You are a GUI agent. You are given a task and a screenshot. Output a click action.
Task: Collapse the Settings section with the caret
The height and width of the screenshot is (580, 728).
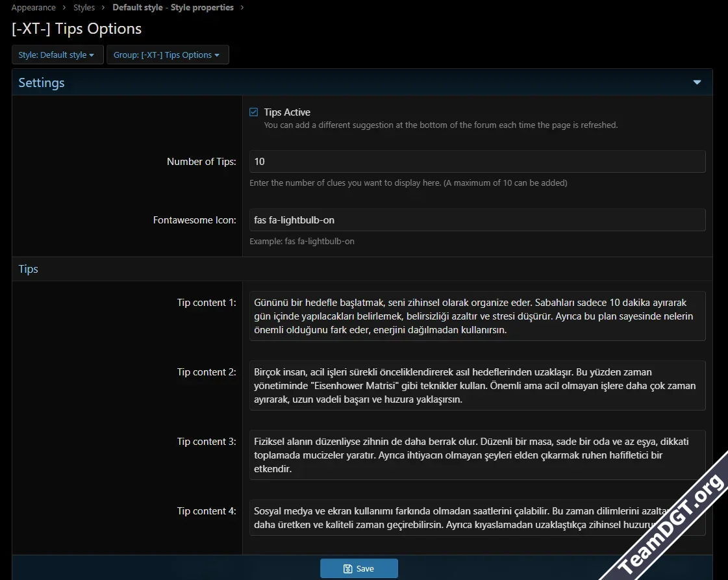(x=697, y=82)
